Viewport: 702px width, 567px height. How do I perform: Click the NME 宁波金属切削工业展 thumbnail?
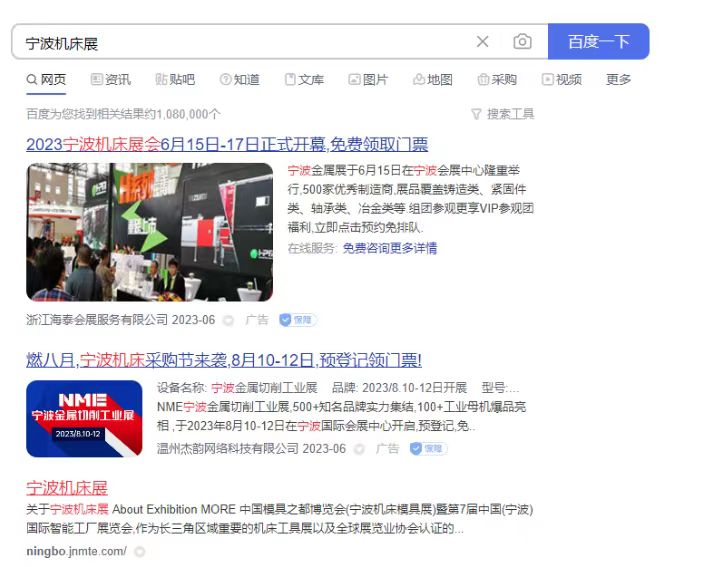click(x=84, y=418)
